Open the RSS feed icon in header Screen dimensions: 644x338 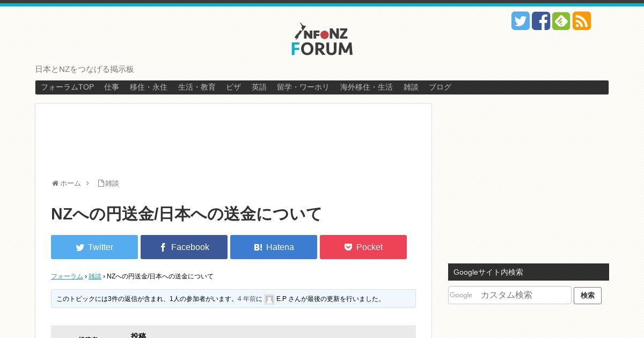581,21
